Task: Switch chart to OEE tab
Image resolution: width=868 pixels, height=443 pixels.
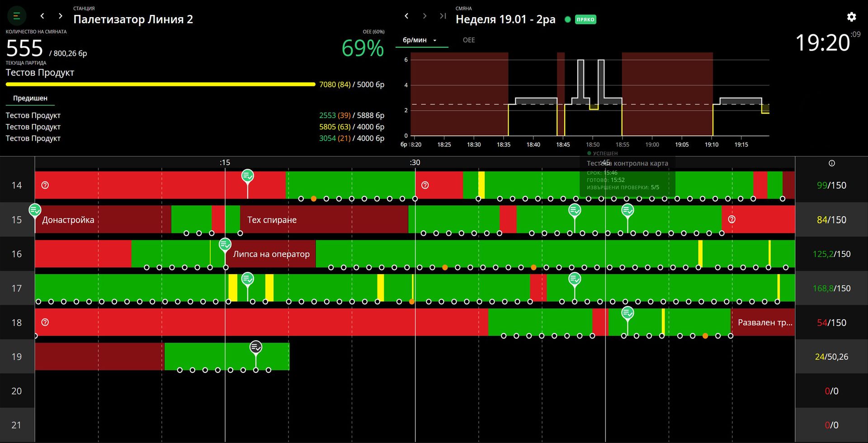Action: click(x=469, y=40)
